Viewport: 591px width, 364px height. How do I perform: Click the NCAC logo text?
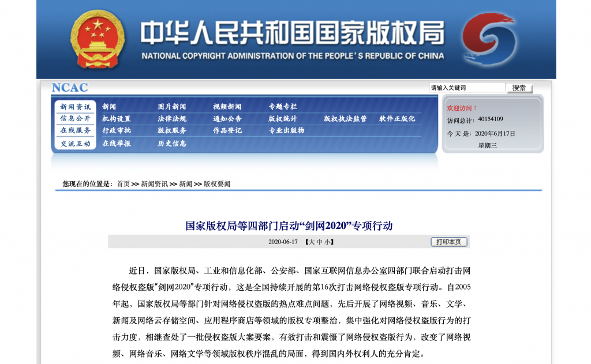point(70,88)
